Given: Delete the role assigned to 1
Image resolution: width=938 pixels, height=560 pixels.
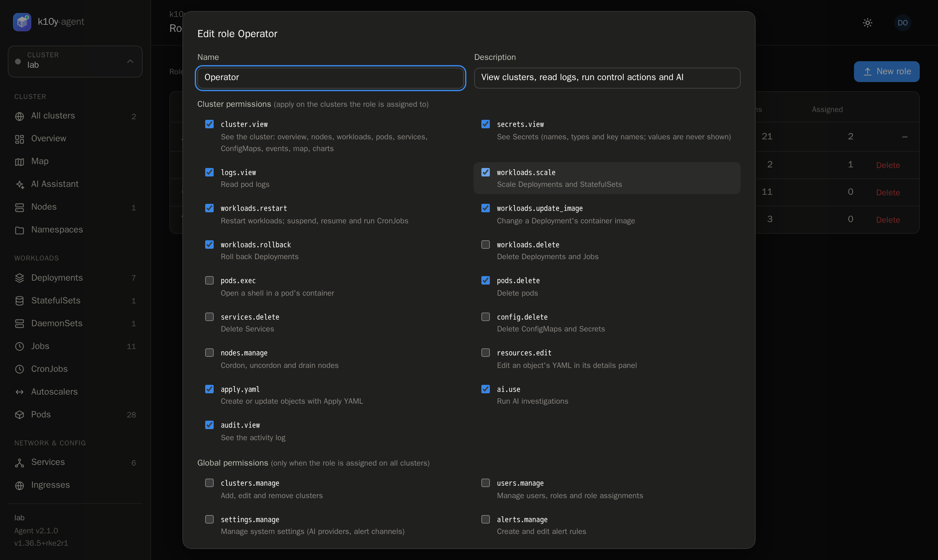Looking at the screenshot, I should point(888,165).
